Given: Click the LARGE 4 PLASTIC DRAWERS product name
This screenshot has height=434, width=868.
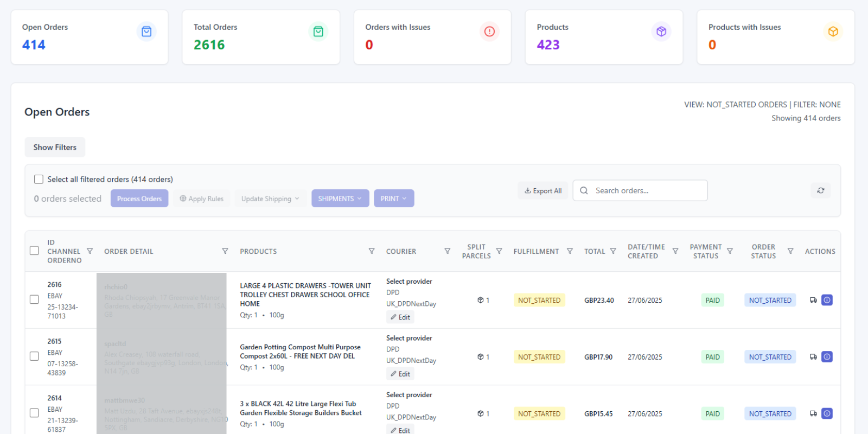Looking at the screenshot, I should coord(305,295).
